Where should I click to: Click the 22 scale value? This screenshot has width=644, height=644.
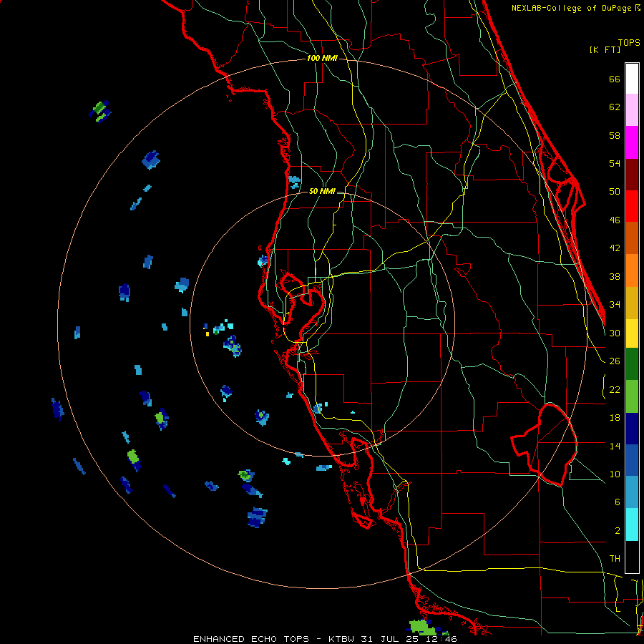coord(615,390)
